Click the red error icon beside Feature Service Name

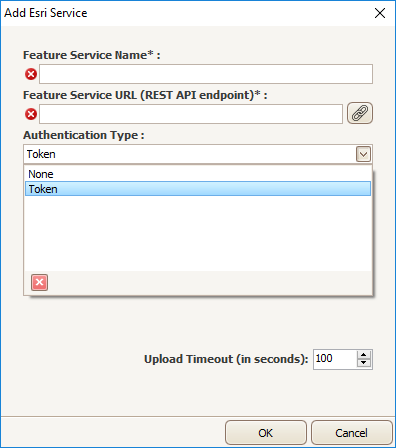pyautogui.click(x=31, y=74)
